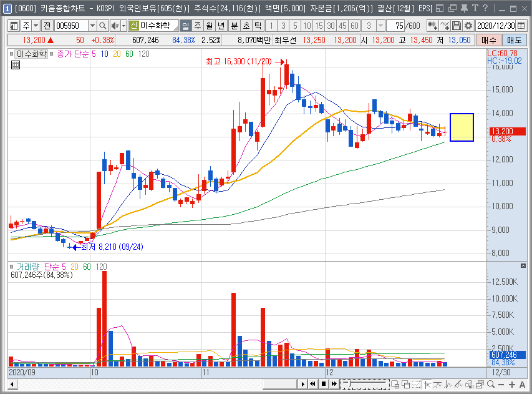Click the crosshair cursor tool icon
The width and height of the screenshot is (532, 394).
pos(427,384)
